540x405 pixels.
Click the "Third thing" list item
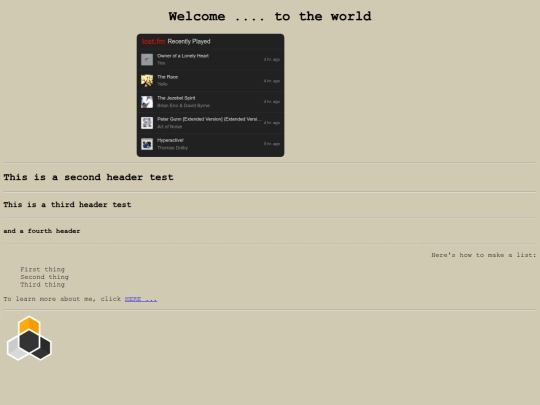coord(42,284)
